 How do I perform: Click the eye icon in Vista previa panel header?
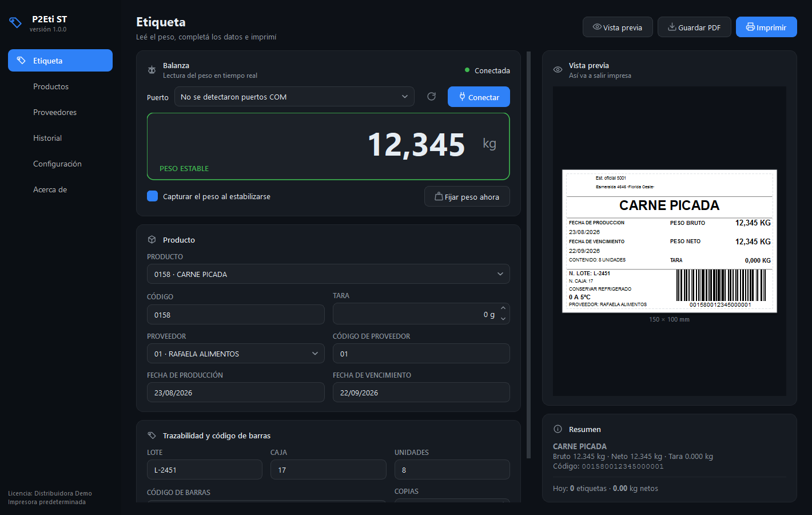(558, 70)
